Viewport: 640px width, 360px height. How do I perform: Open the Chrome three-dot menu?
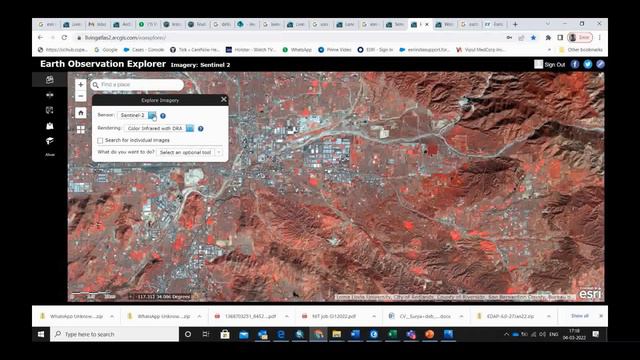point(599,38)
